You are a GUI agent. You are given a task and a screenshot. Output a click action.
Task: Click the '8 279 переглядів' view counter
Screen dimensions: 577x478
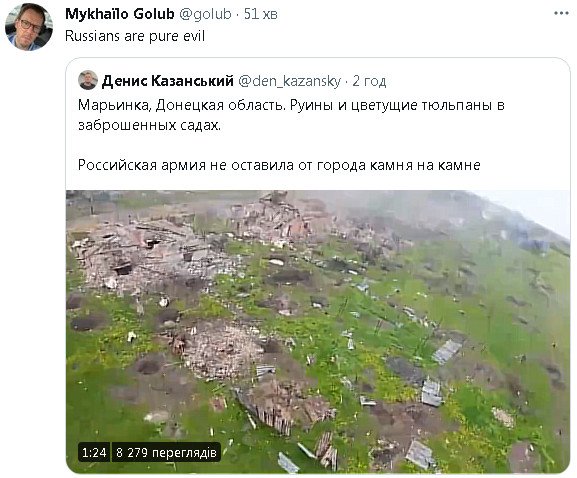[166, 452]
